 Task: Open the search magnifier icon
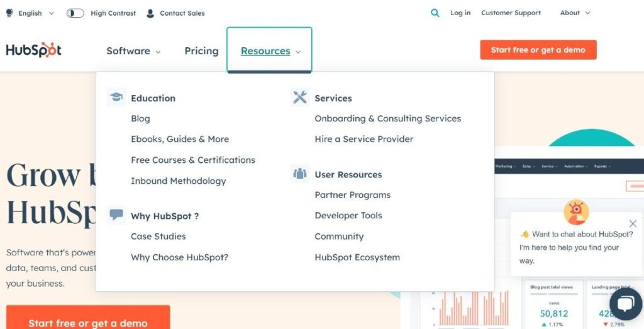[435, 13]
